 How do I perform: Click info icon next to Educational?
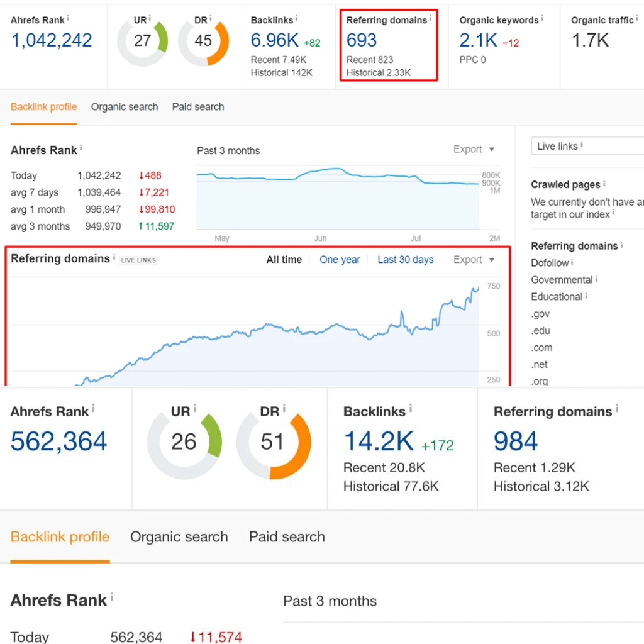click(586, 296)
